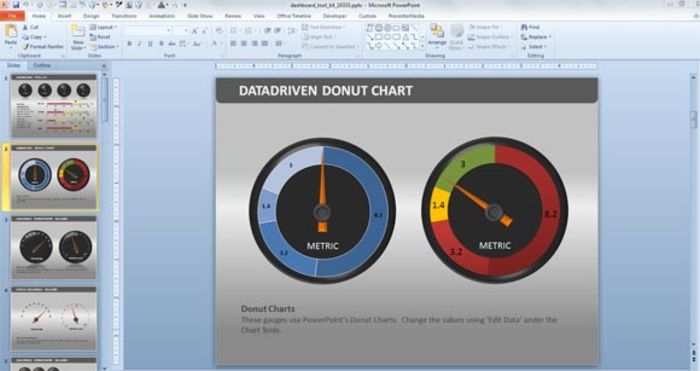700x371 pixels.
Task: Insert a New Slide
Action: click(78, 37)
